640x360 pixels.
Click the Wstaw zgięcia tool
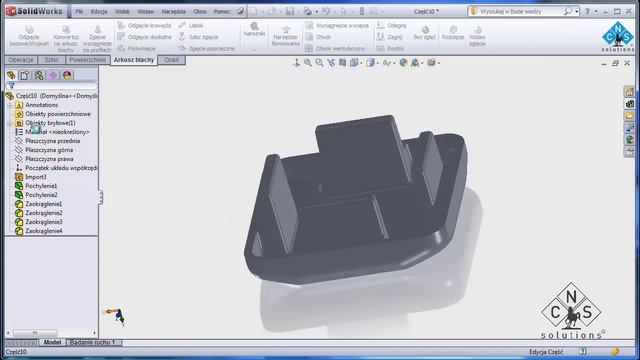pyautogui.click(x=477, y=36)
